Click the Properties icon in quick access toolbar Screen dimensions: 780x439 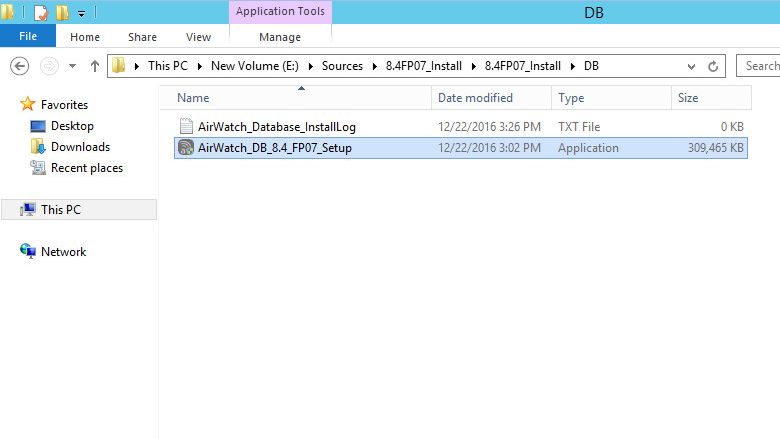(x=41, y=12)
